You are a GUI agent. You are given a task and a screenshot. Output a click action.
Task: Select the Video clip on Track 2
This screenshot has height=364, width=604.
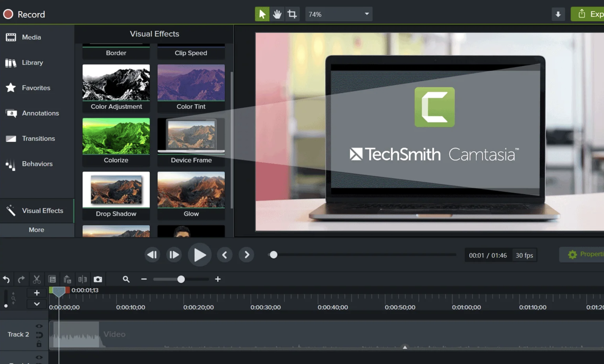(x=326, y=335)
